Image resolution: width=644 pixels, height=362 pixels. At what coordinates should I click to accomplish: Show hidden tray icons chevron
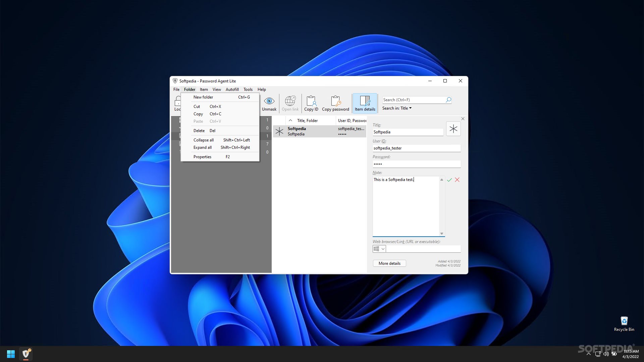588,354
